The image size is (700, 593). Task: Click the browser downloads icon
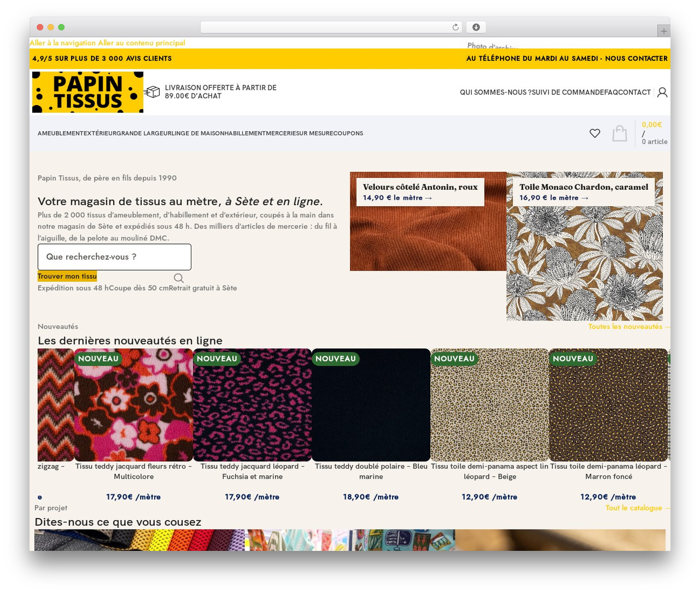coord(476,27)
